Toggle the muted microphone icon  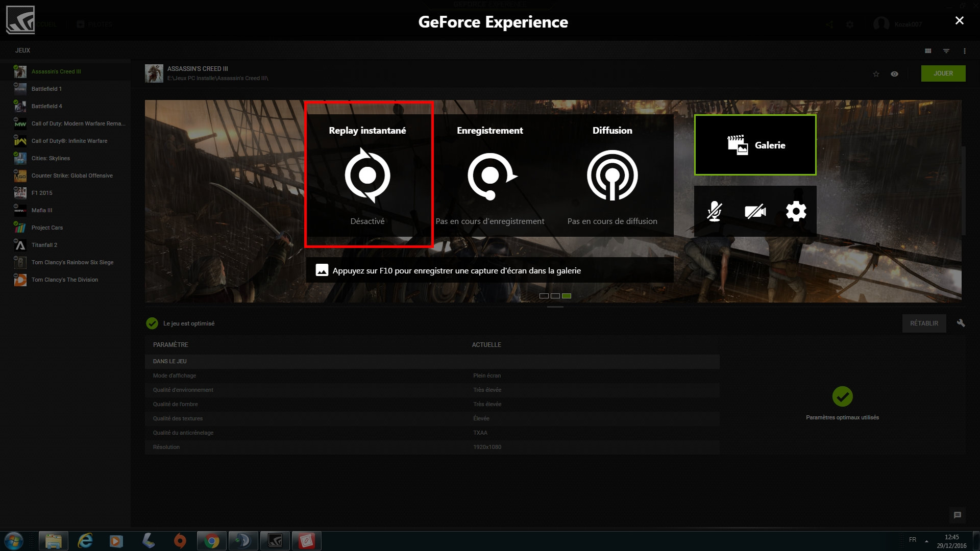(714, 211)
